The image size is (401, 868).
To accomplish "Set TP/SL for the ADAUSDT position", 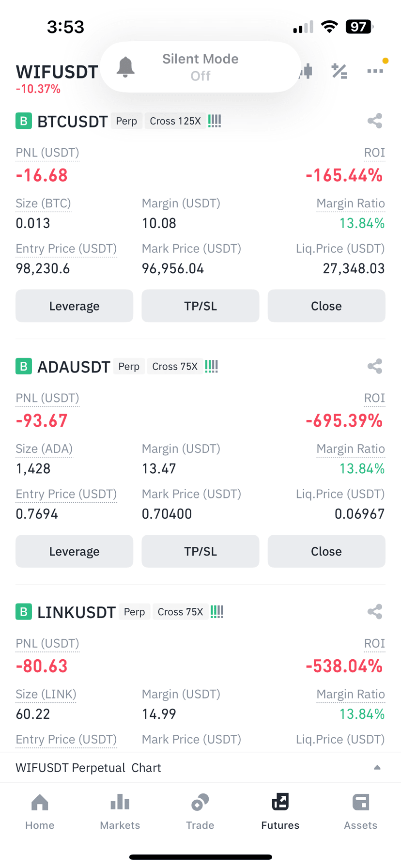I will (200, 551).
